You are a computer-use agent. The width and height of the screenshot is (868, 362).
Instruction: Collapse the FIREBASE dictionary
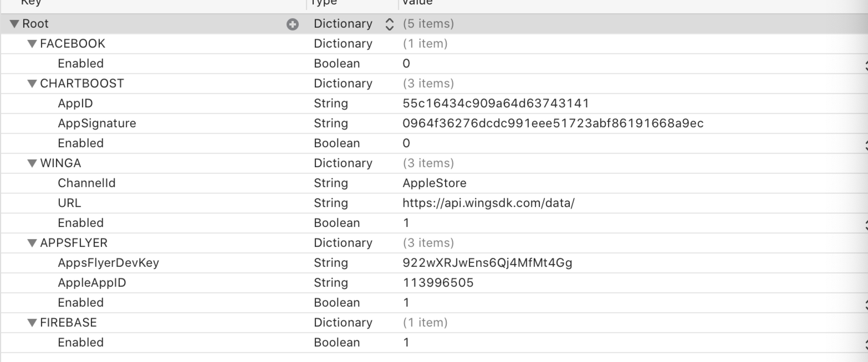click(32, 323)
